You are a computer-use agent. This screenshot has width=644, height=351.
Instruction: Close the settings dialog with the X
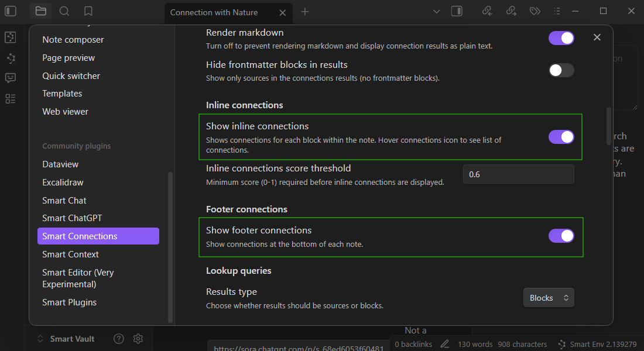click(x=597, y=37)
